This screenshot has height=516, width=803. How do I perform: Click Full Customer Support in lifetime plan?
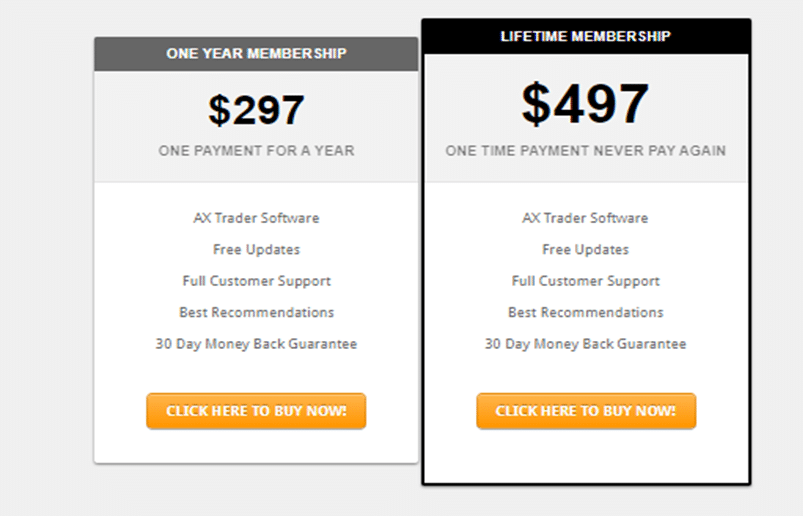[585, 282]
